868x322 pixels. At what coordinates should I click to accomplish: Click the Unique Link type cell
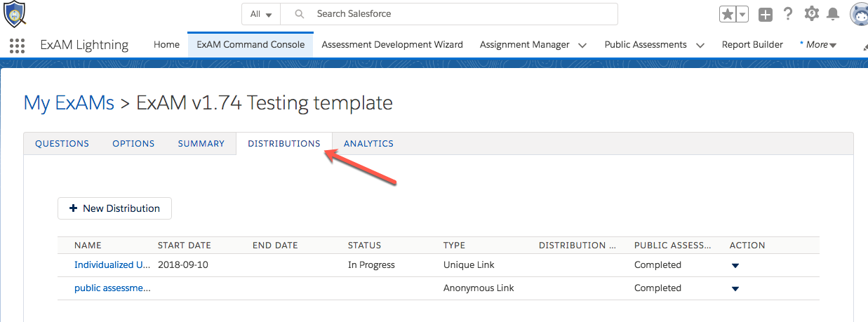470,265
